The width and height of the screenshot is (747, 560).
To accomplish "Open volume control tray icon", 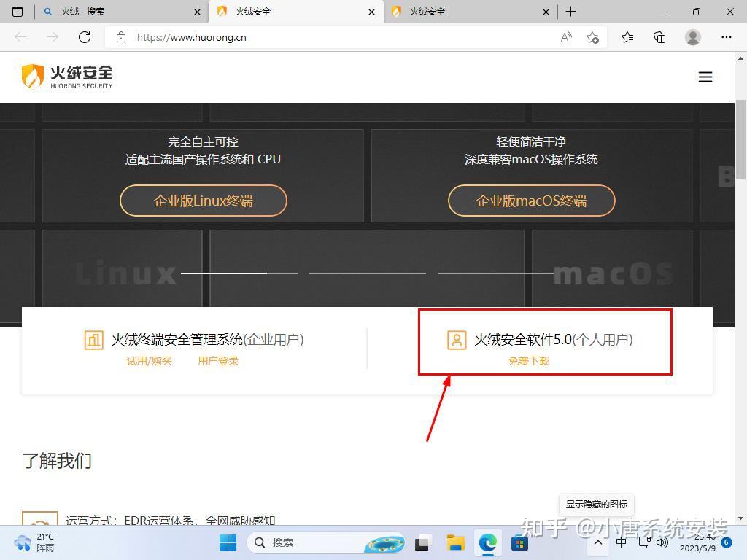I will click(662, 542).
